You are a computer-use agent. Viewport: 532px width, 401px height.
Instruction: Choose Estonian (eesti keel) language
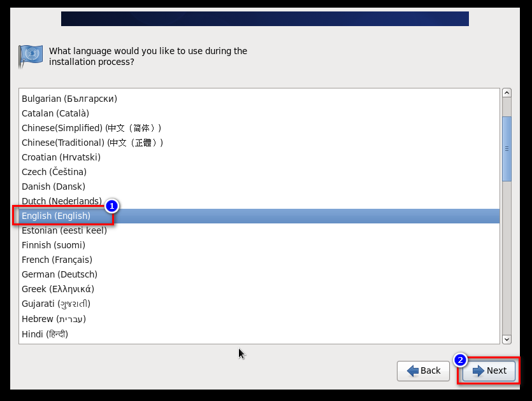tap(259, 230)
